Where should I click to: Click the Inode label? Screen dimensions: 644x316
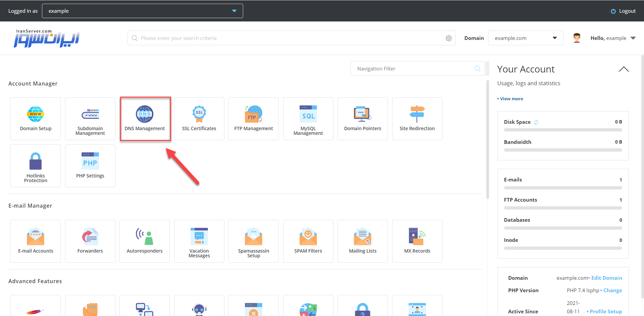(511, 240)
